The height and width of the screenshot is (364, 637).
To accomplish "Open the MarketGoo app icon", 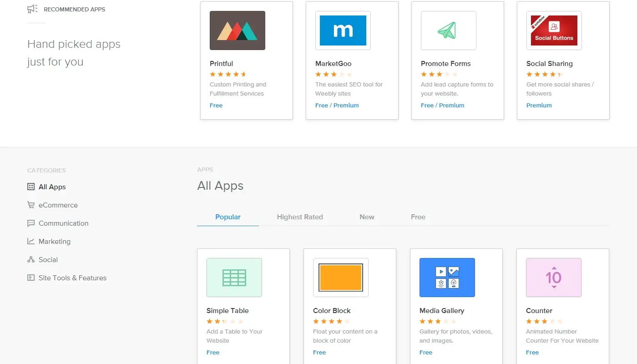I will (x=343, y=30).
